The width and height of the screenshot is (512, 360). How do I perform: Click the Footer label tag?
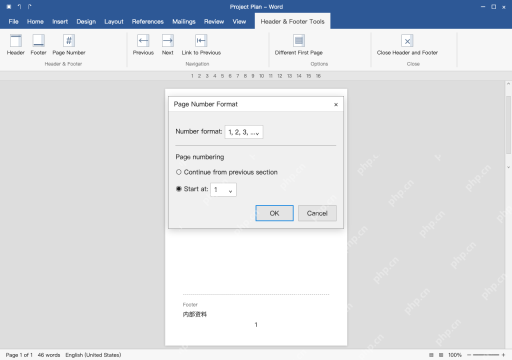[190, 305]
